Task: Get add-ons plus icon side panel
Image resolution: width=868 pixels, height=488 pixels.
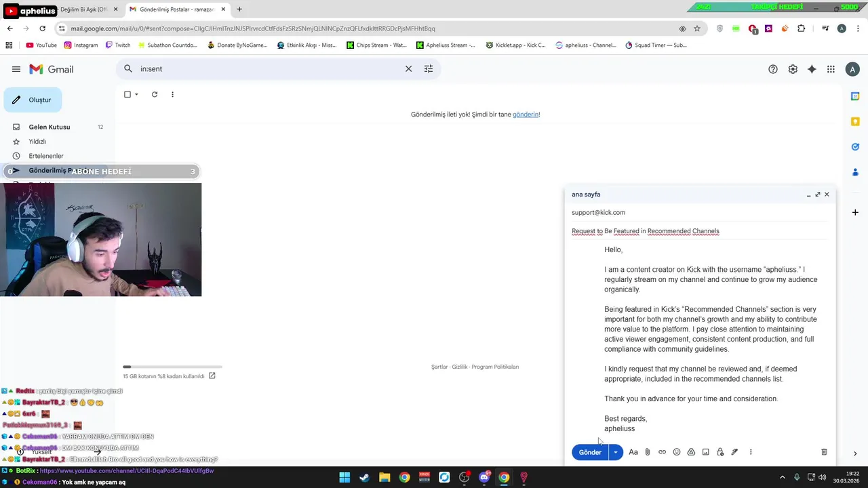Action: 855,212
